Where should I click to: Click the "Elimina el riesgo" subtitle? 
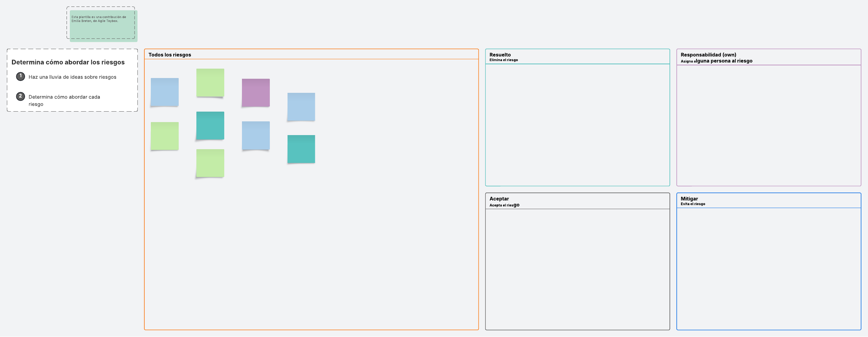point(503,60)
